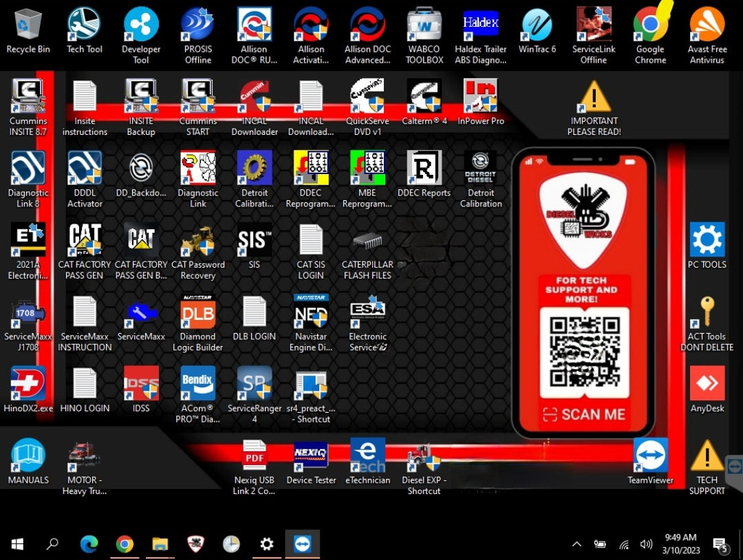743x560 pixels.
Task: Open File Explorer from the taskbar
Action: point(160,544)
